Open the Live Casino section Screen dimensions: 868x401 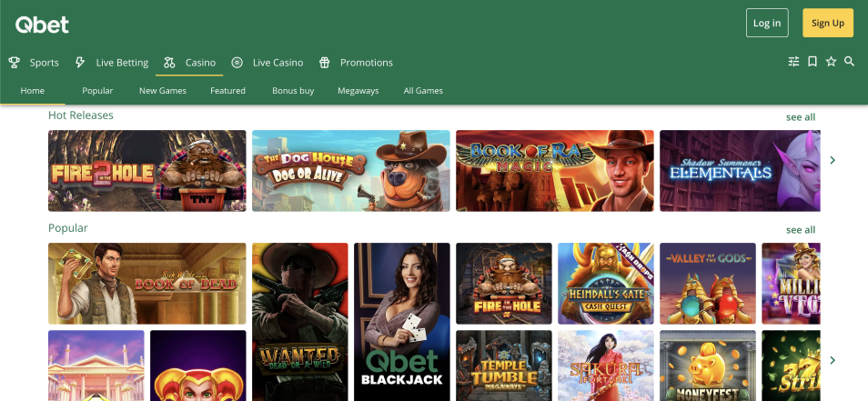click(278, 63)
